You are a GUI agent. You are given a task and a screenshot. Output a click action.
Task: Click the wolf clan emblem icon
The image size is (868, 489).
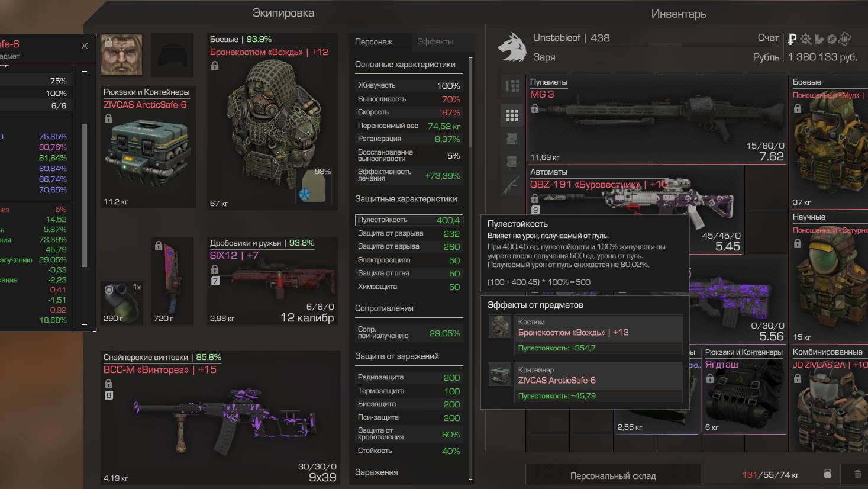pyautogui.click(x=512, y=46)
